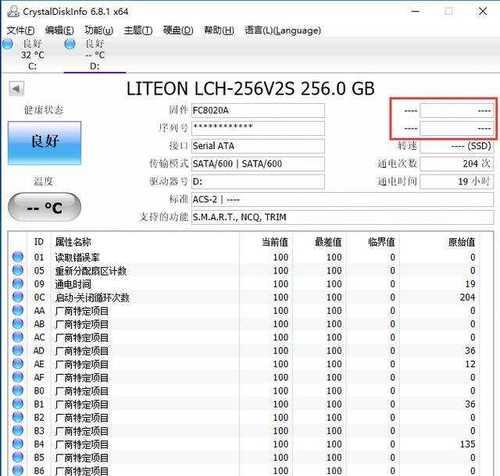Click the -- °C temperature button
The width and height of the screenshot is (500, 476).
click(44, 207)
